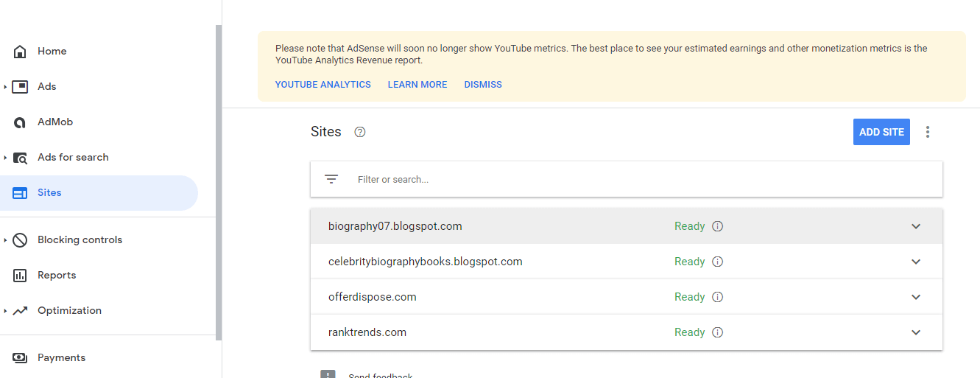Click the Ads for search icon
Screen dimensions: 980x378
click(21, 158)
